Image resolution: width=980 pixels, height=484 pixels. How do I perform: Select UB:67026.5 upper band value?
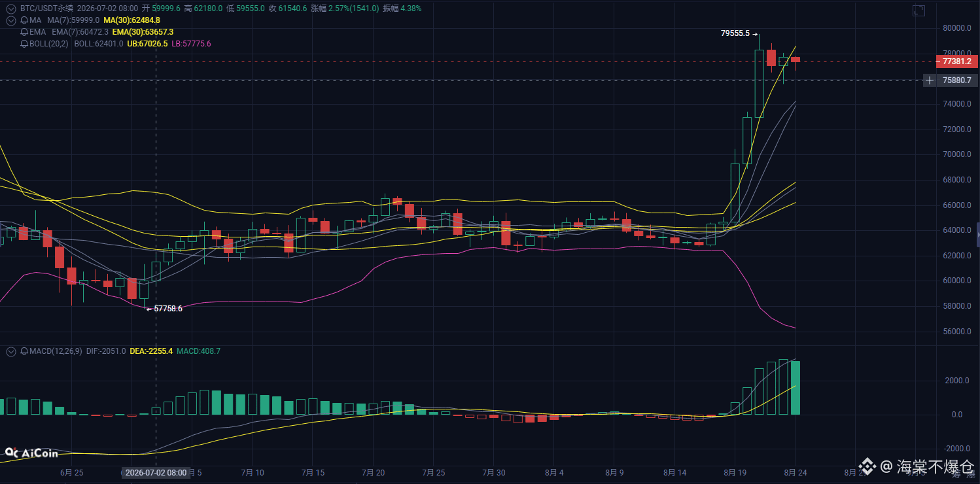(x=147, y=44)
